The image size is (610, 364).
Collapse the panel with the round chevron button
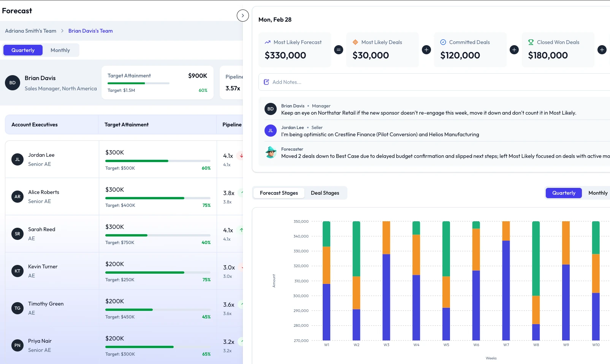(242, 16)
